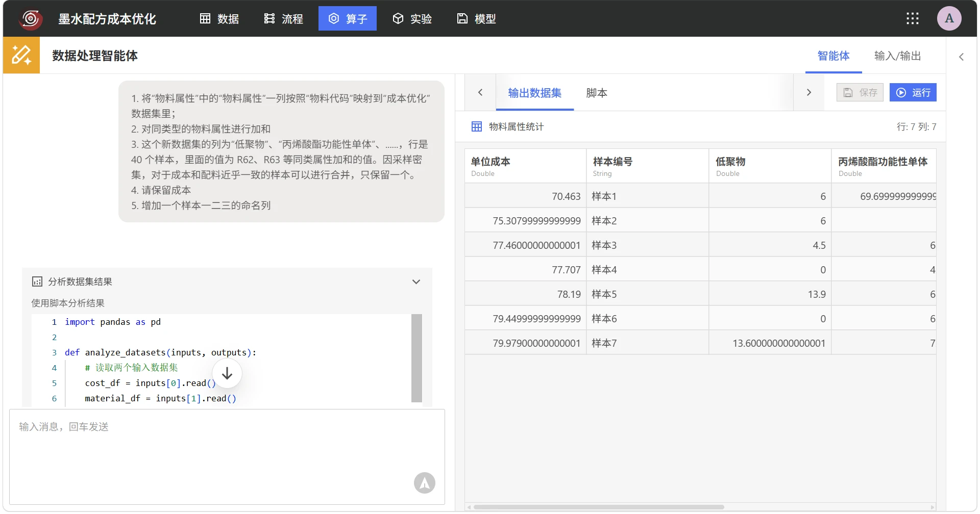Screen dimensions: 980x514
Task: Select the 算子 tab in top navigation
Action: coord(348,19)
